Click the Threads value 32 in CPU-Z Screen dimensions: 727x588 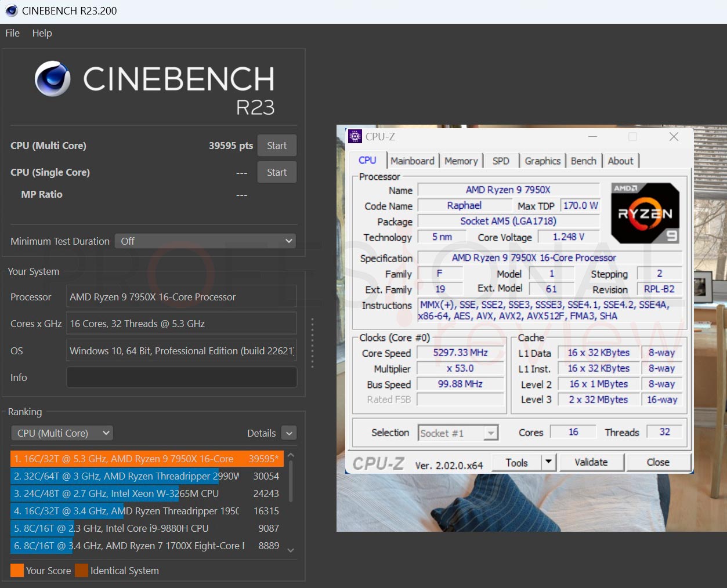(665, 432)
